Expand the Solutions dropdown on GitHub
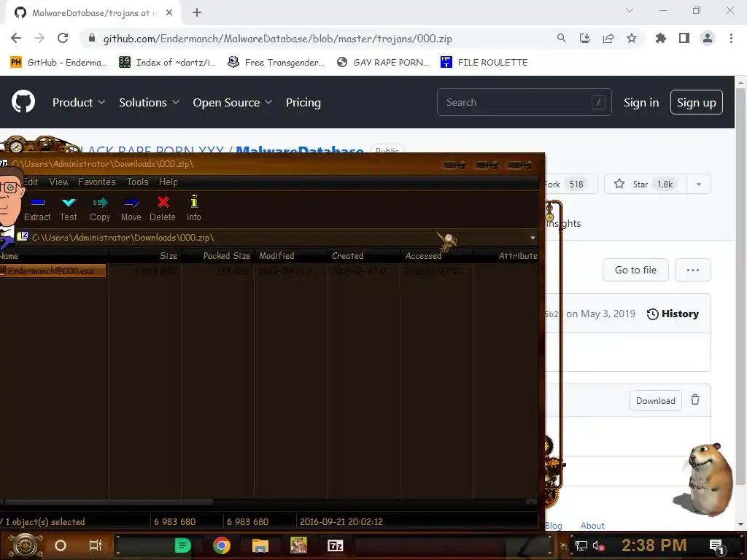The height and width of the screenshot is (560, 747). click(149, 102)
